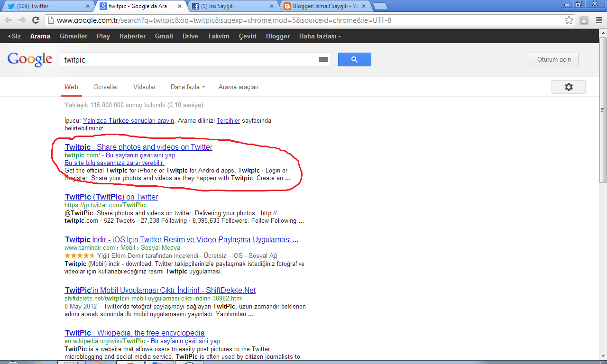
Task: Click the extension icon beside the bookmark star
Action: click(584, 20)
